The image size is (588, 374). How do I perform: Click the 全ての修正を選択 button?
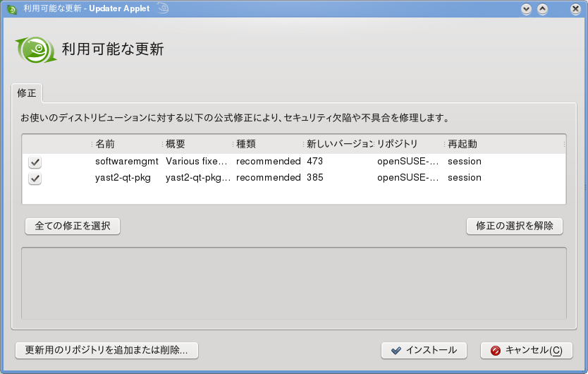tap(73, 226)
